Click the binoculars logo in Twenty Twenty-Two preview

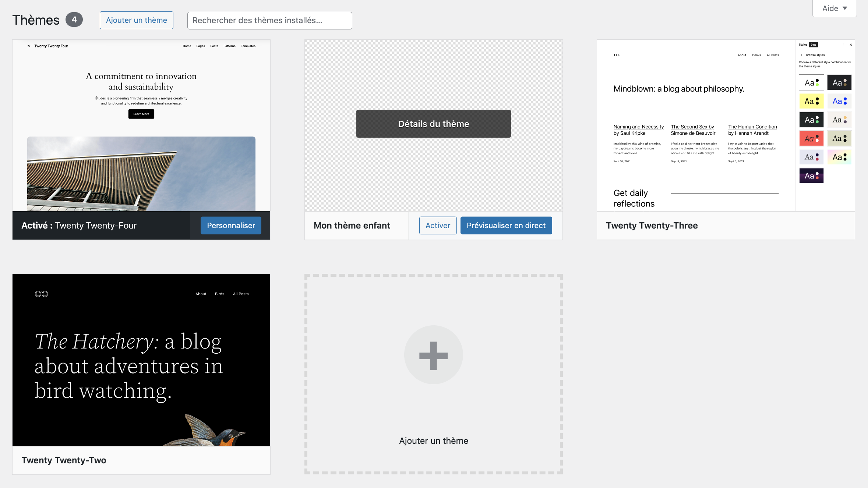[x=41, y=294]
